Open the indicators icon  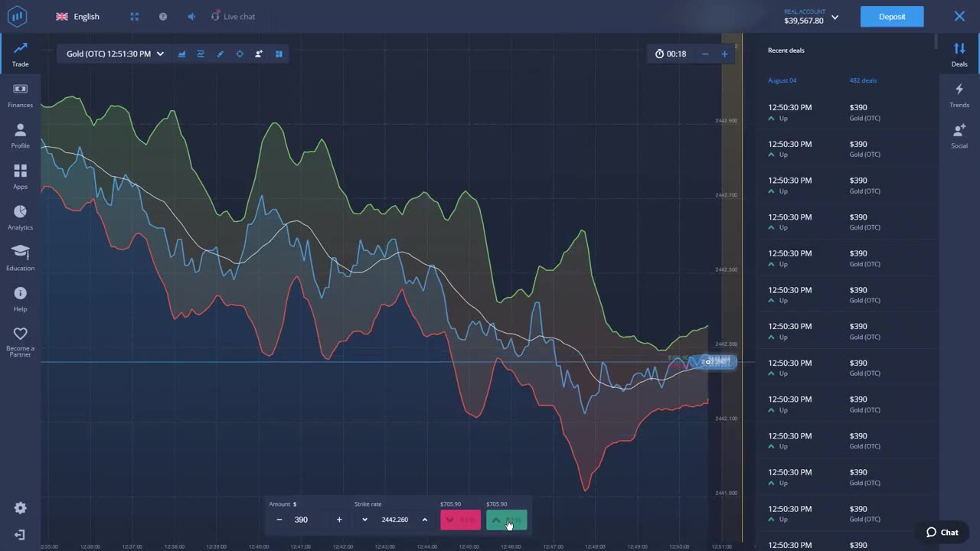201,54
